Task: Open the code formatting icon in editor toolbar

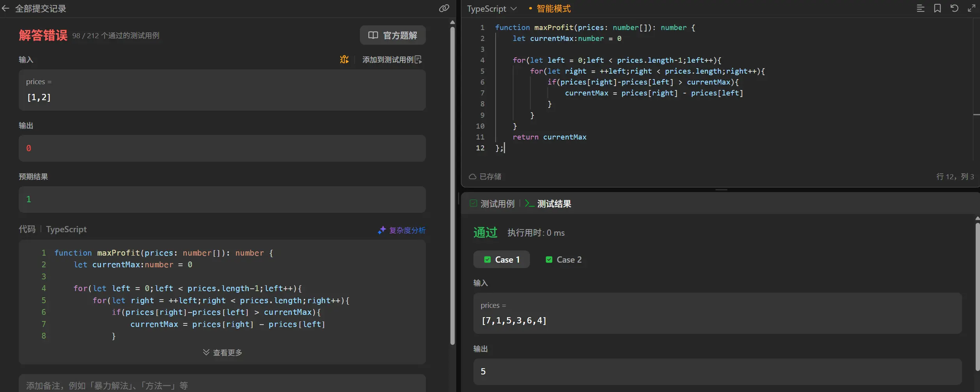Action: pos(920,9)
